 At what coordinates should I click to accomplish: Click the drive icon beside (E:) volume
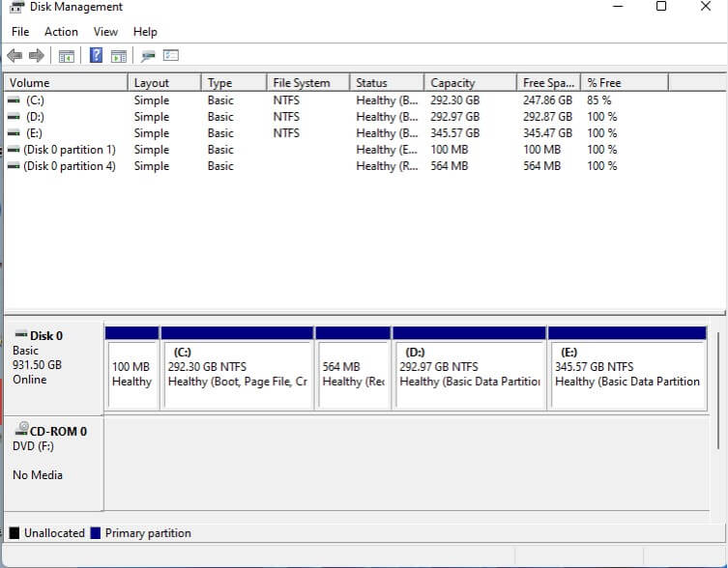(14, 133)
